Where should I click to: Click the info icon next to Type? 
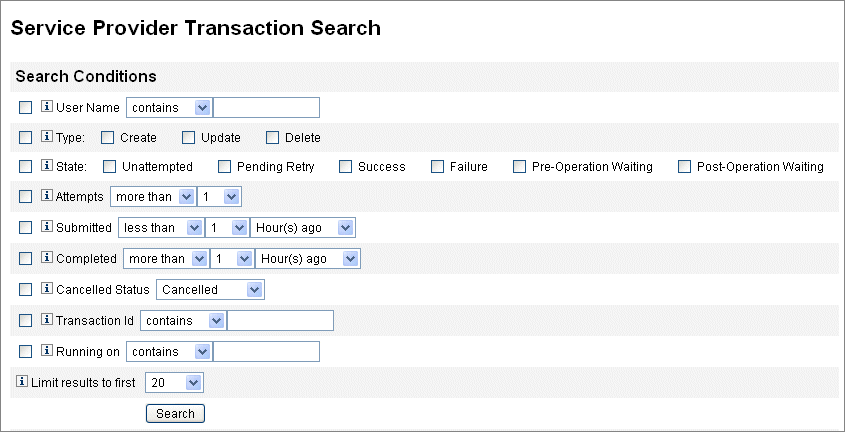(x=47, y=137)
